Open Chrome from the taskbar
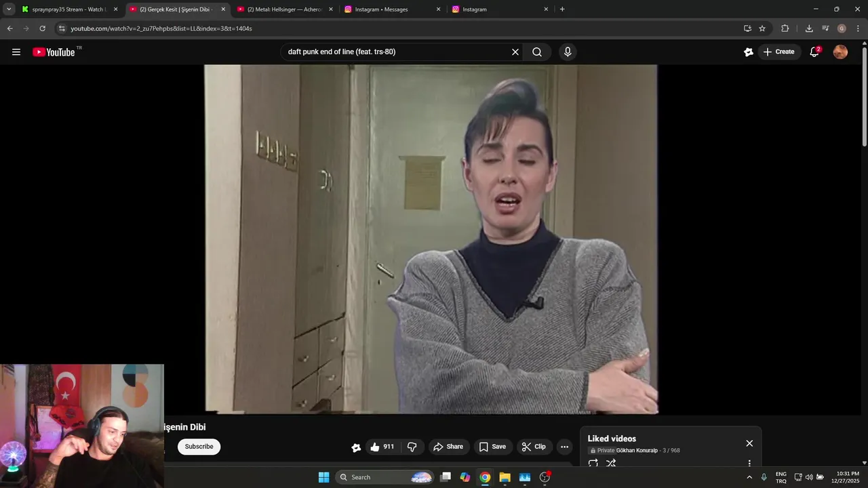This screenshot has width=868, height=488. 485,477
